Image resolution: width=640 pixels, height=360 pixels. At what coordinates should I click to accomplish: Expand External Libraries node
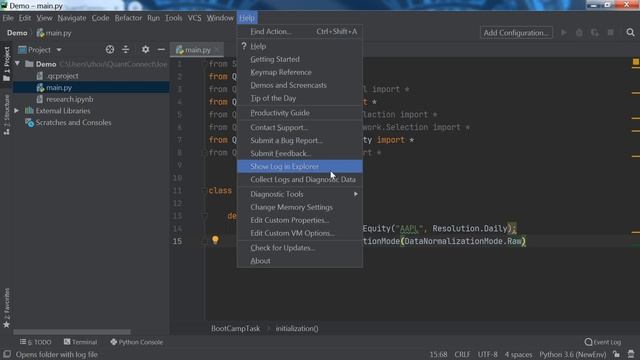tap(17, 111)
